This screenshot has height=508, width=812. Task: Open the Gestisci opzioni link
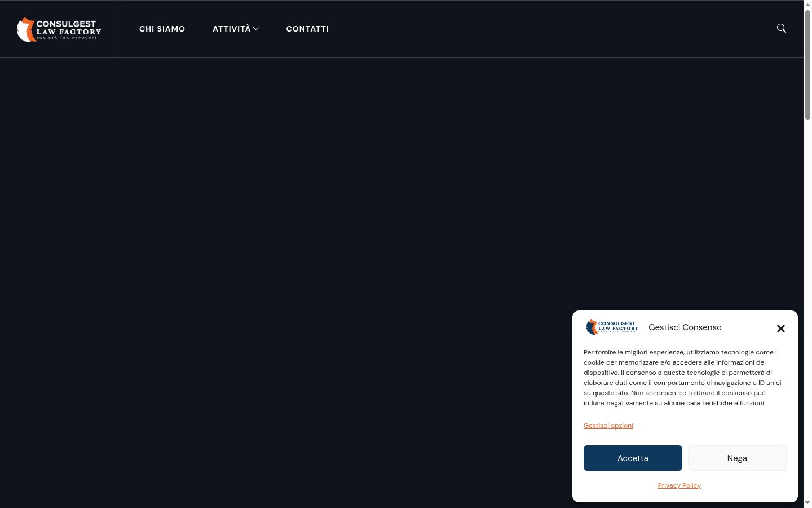tap(608, 426)
